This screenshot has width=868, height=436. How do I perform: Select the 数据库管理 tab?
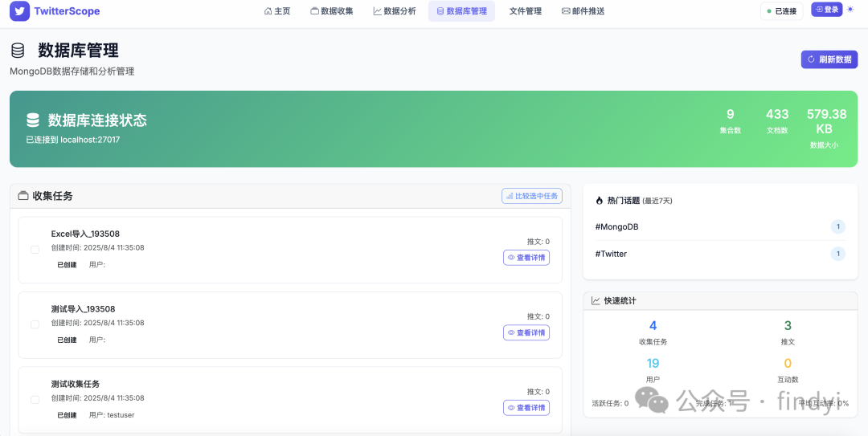(461, 11)
